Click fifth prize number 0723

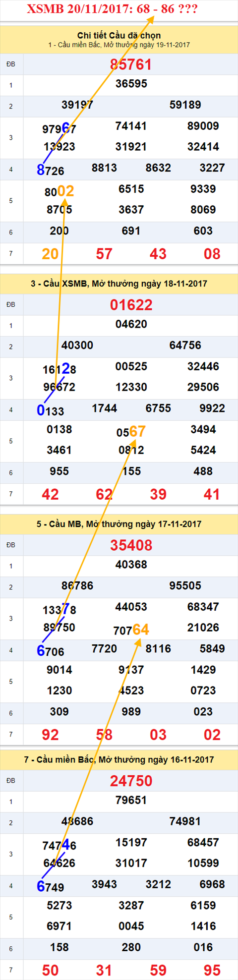[x=203, y=691]
